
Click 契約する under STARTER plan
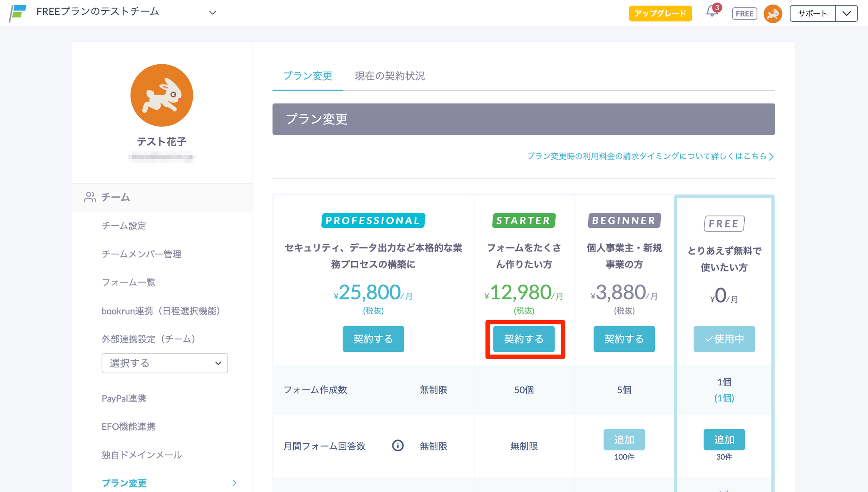tap(524, 339)
